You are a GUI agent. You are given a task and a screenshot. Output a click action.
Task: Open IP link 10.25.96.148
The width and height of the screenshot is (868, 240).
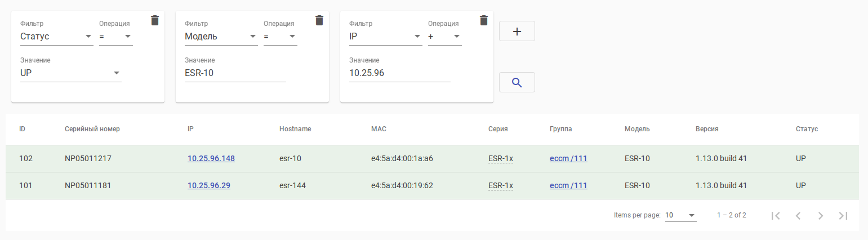(211, 159)
